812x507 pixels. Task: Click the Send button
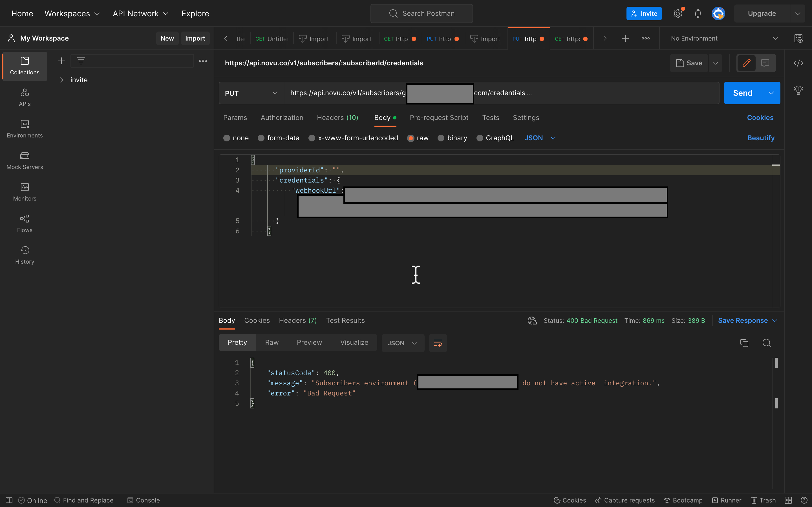(743, 93)
